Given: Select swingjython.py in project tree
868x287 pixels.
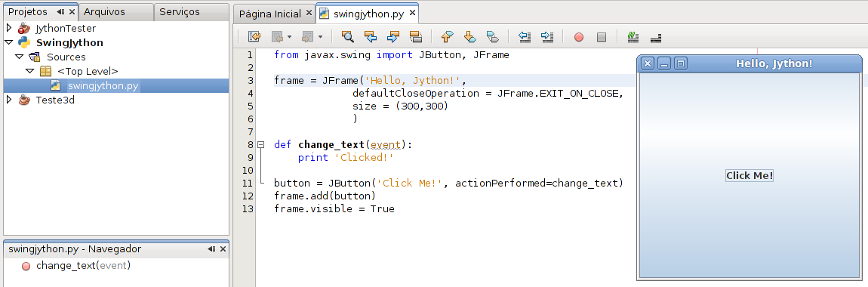Looking at the screenshot, I should click(x=103, y=86).
